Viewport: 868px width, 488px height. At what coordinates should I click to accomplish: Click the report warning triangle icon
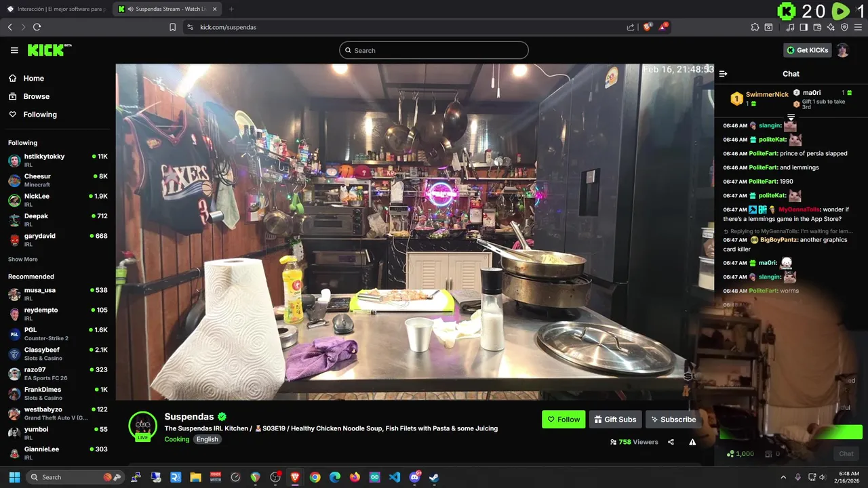tap(692, 442)
